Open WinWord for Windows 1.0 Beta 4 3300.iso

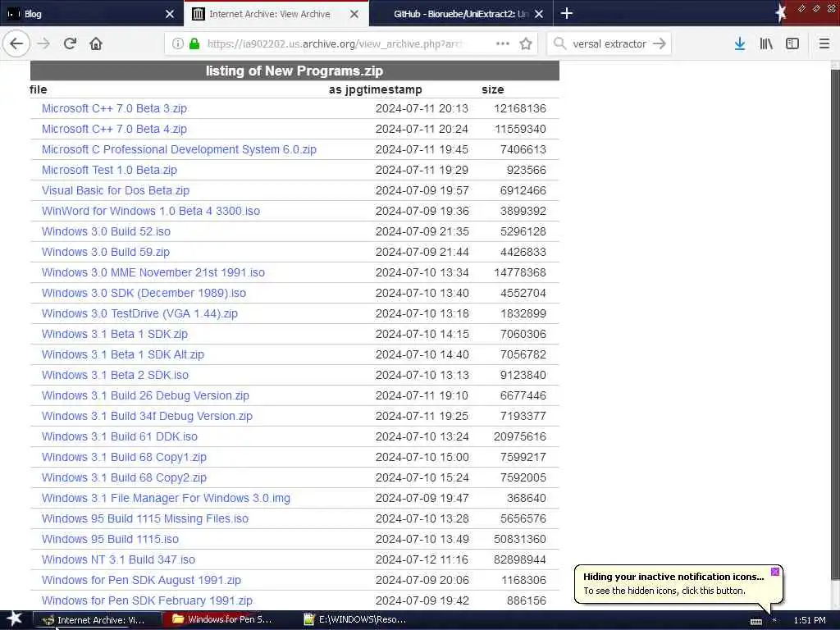151,211
